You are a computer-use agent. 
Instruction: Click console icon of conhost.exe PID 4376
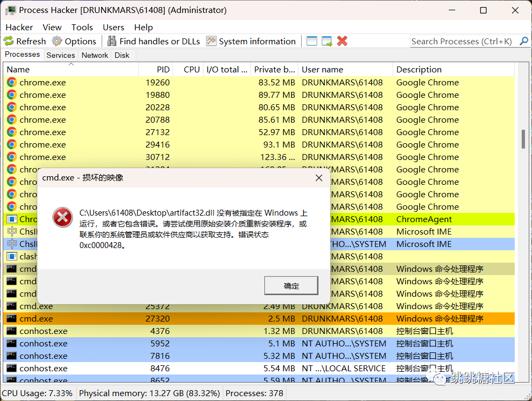click(12, 331)
